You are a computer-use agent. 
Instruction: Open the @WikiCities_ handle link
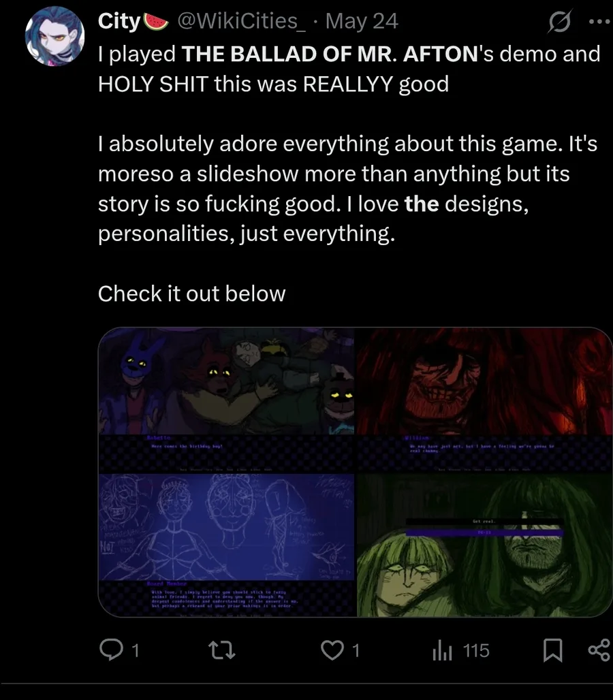click(241, 21)
